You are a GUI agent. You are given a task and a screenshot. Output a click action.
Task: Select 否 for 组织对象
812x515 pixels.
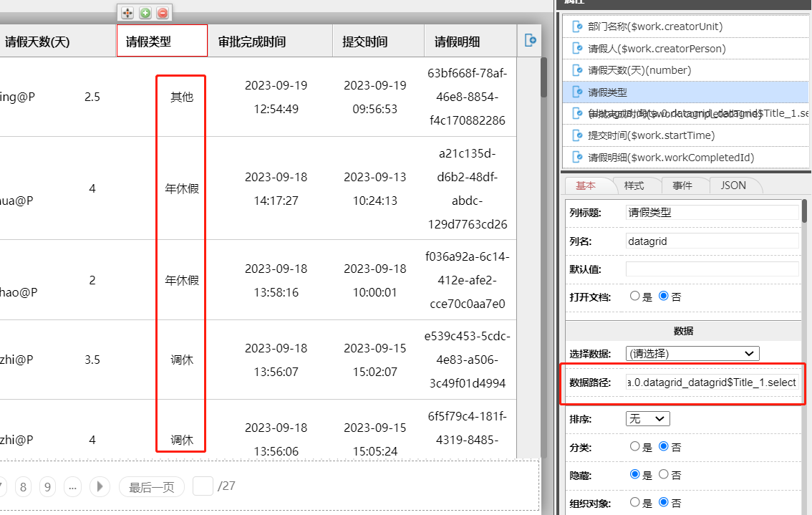click(x=663, y=503)
